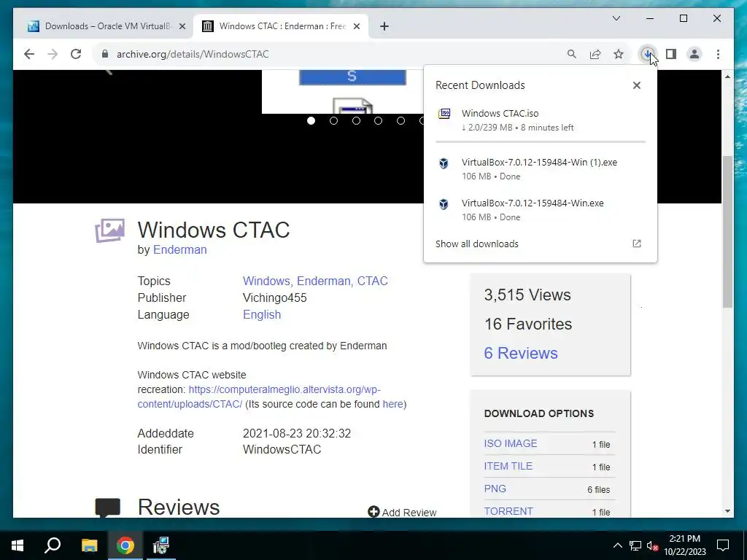Click the Reviews speech bubble icon
Viewport: 747px width, 560px height.
pyautogui.click(x=108, y=507)
